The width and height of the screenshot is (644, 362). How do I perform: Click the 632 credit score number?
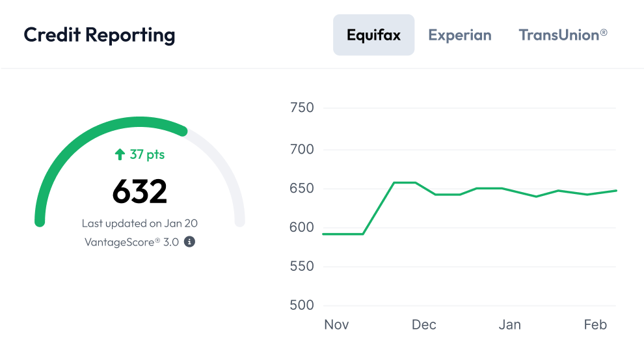pos(140,191)
